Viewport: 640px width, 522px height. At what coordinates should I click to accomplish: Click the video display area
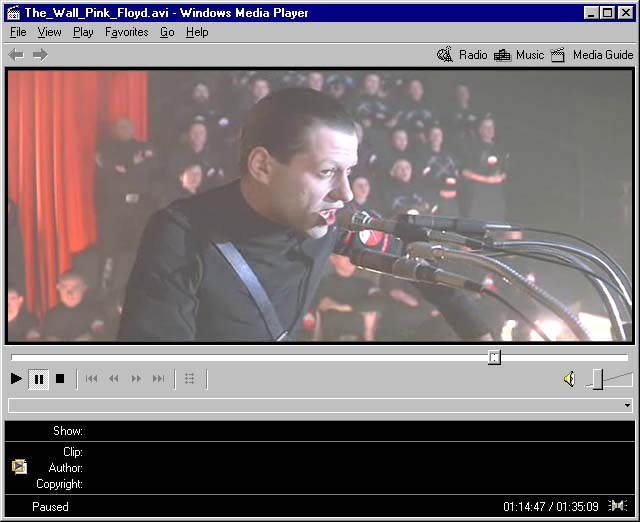click(320, 206)
